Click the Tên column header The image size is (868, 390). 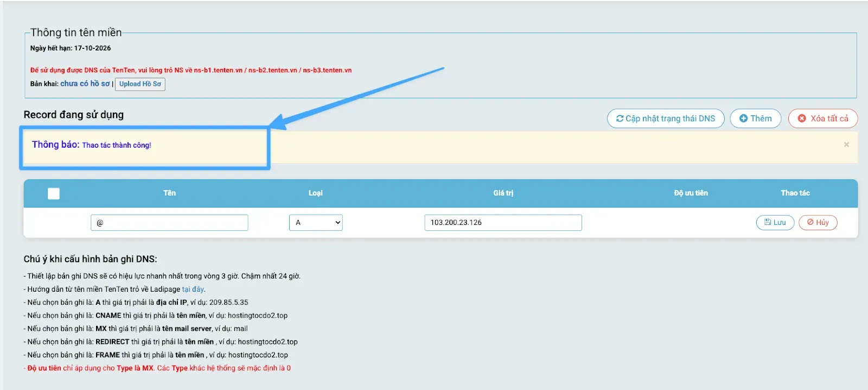tap(170, 193)
